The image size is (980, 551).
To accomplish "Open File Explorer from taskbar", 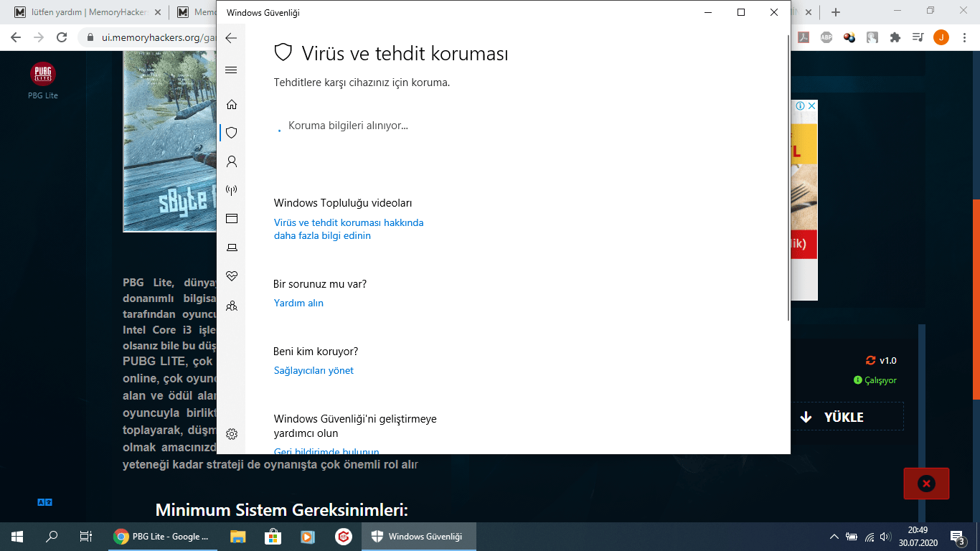I will tap(237, 536).
